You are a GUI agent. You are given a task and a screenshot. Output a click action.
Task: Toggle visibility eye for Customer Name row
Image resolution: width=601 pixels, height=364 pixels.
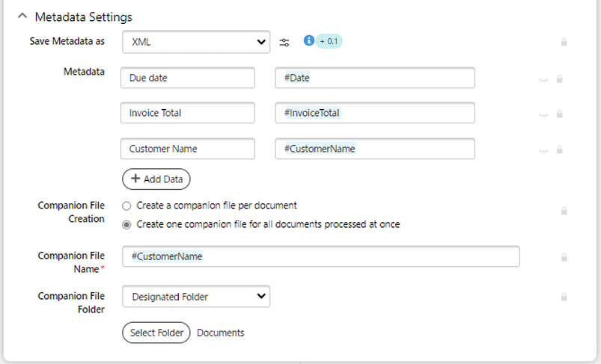click(x=543, y=151)
